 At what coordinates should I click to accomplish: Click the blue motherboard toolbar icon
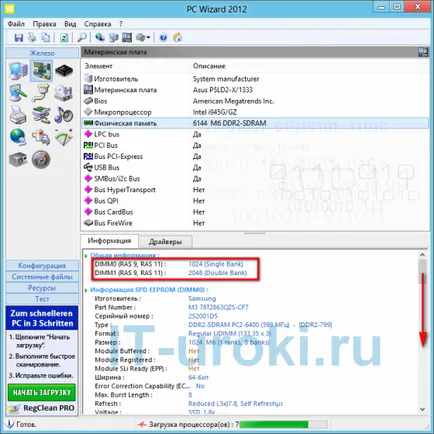pyautogui.click(x=127, y=37)
